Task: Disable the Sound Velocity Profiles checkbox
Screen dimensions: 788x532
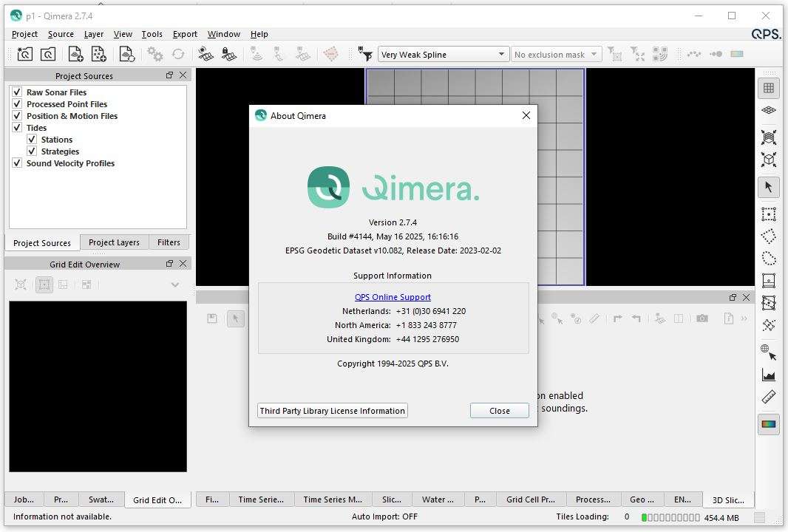Action: pyautogui.click(x=17, y=163)
